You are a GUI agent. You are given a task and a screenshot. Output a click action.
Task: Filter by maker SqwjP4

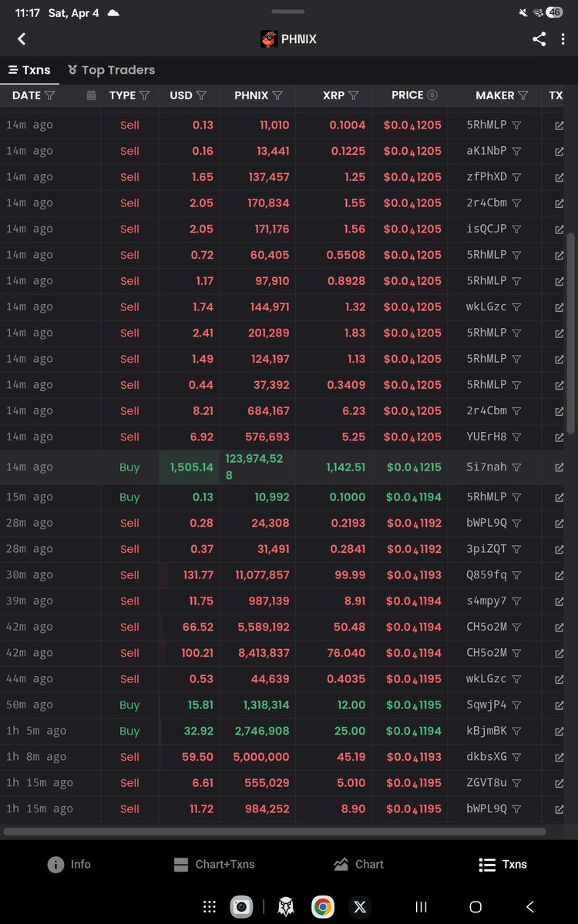click(516, 705)
